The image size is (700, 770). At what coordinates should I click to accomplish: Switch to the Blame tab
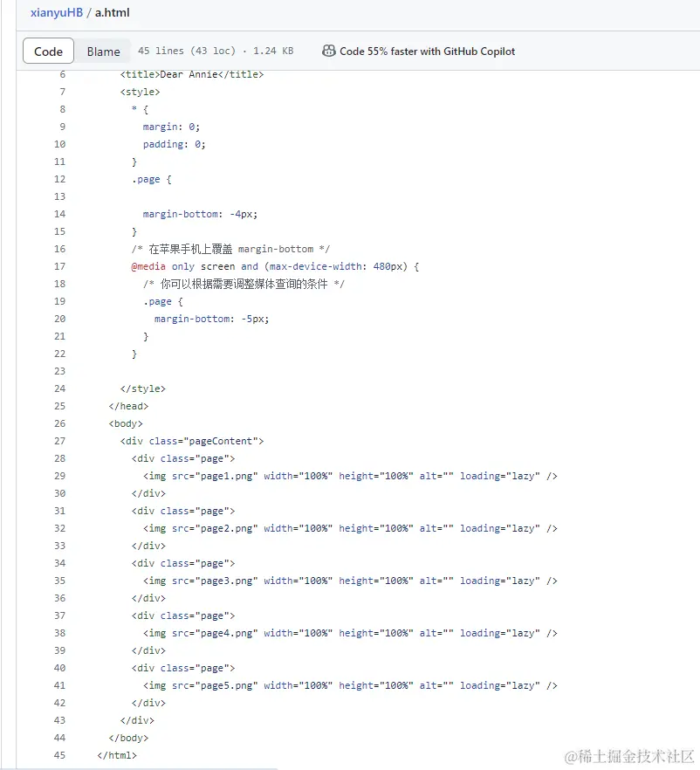[103, 51]
